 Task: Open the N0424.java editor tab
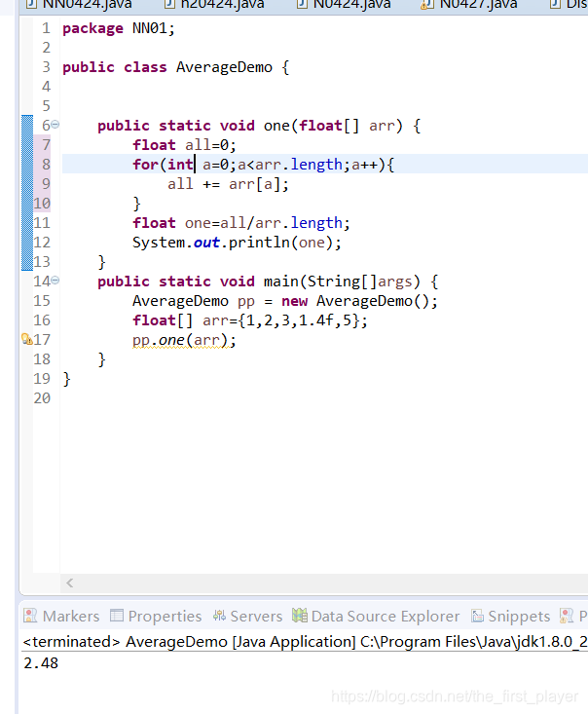tap(344, 5)
